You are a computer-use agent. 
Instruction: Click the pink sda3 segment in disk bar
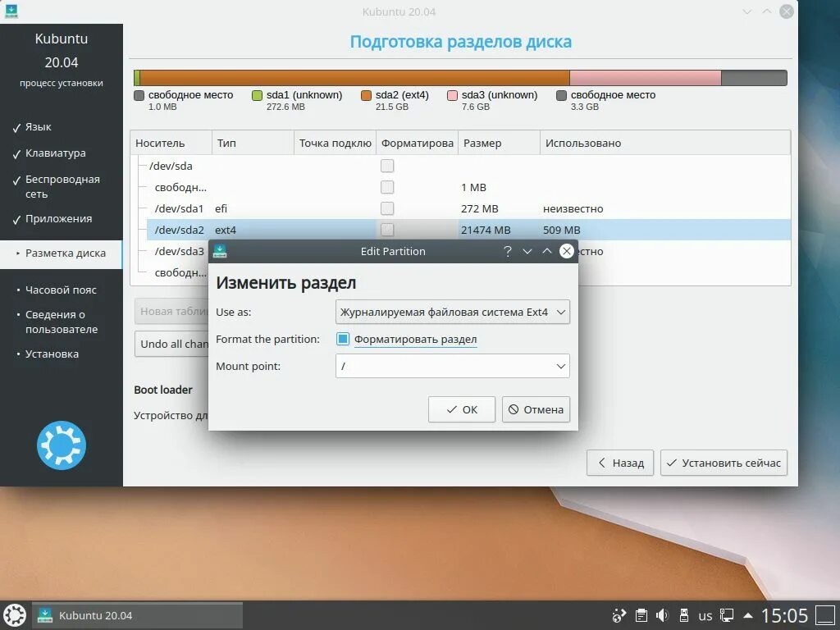click(x=646, y=78)
